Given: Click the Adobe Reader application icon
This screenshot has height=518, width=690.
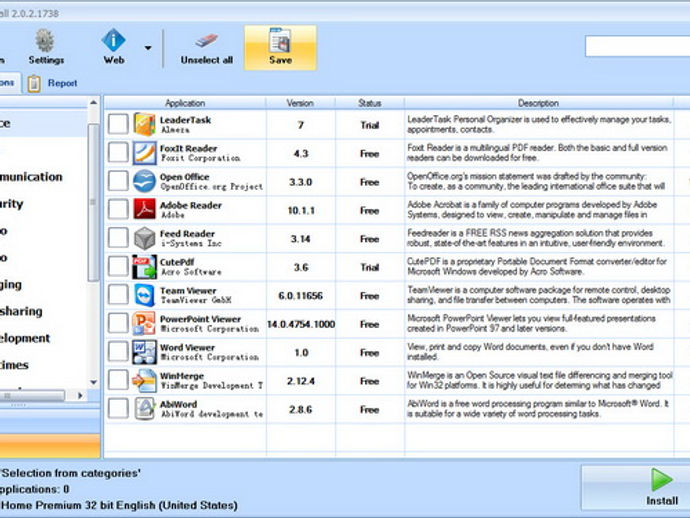Looking at the screenshot, I should tap(144, 209).
